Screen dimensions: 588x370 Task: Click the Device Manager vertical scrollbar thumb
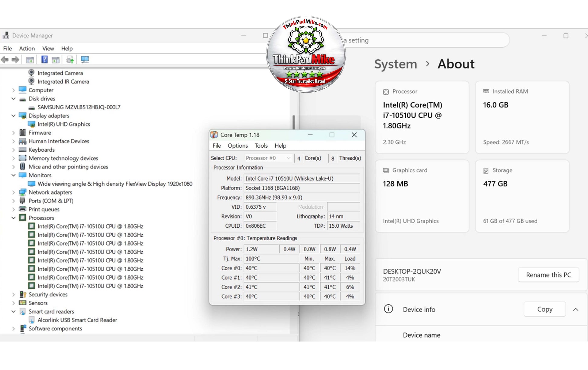click(293, 123)
